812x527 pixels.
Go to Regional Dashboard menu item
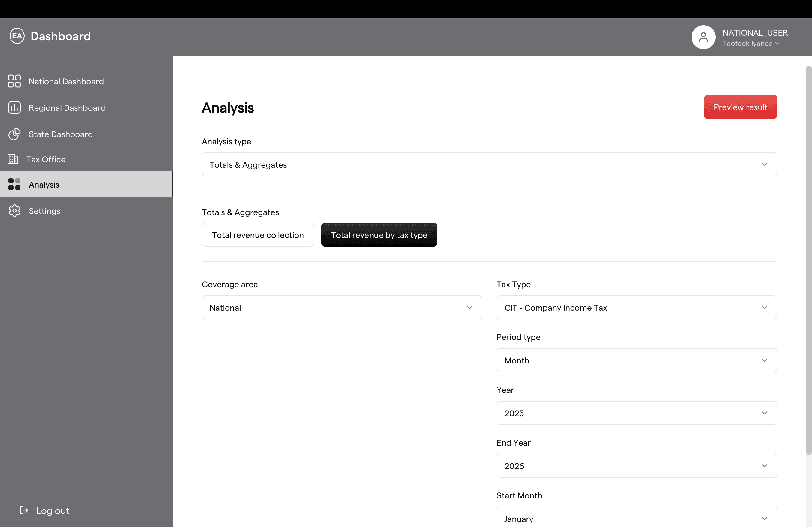coord(67,108)
